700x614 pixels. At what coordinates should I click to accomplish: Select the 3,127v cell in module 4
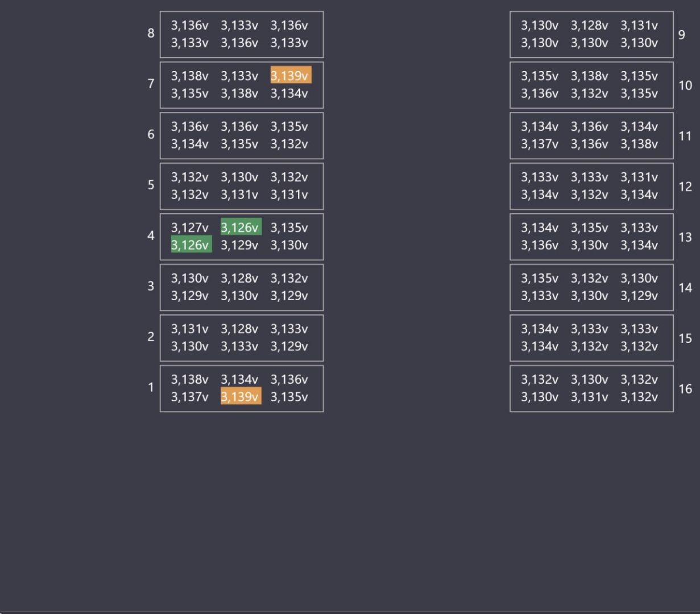tap(190, 227)
